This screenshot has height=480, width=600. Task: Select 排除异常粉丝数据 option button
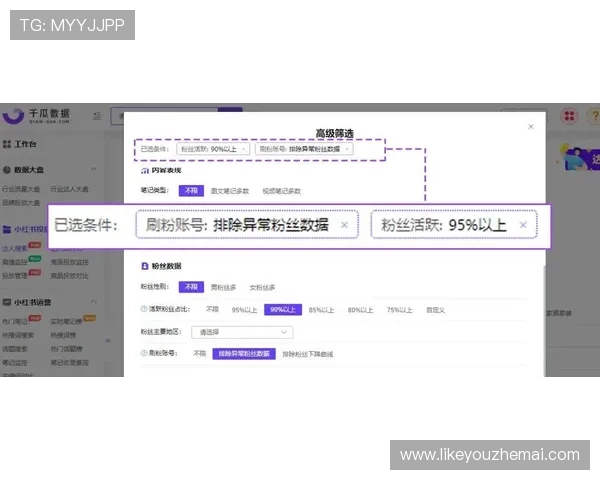(x=244, y=354)
